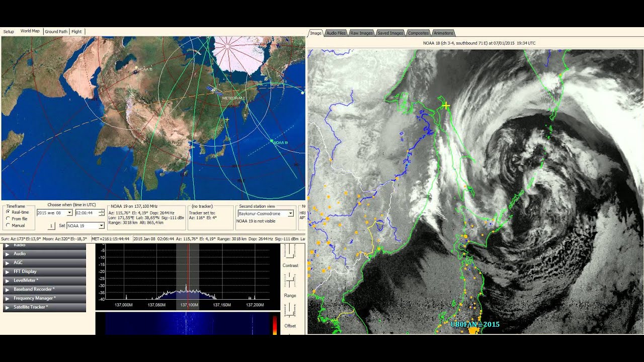Click yellow crosshair on NOAA 18 weather image
The height and width of the screenshot is (362, 644).
(446, 106)
